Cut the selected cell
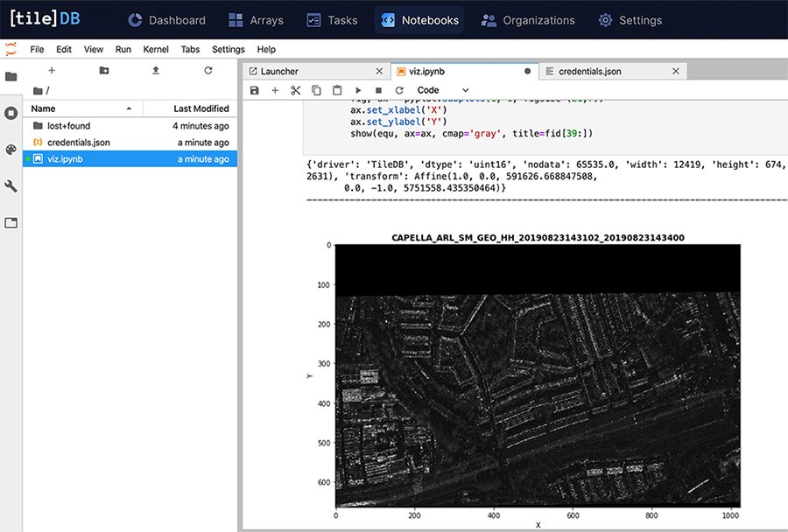Viewport: 788px width, 532px height. click(x=295, y=90)
